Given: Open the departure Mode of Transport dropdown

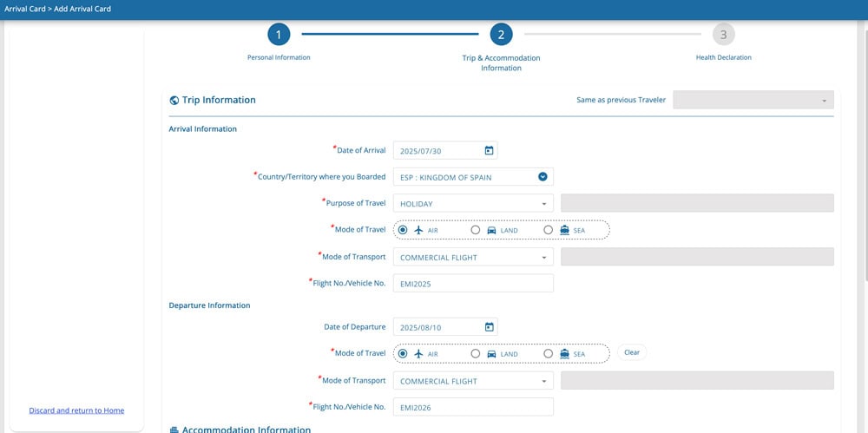Looking at the screenshot, I should pos(473,381).
